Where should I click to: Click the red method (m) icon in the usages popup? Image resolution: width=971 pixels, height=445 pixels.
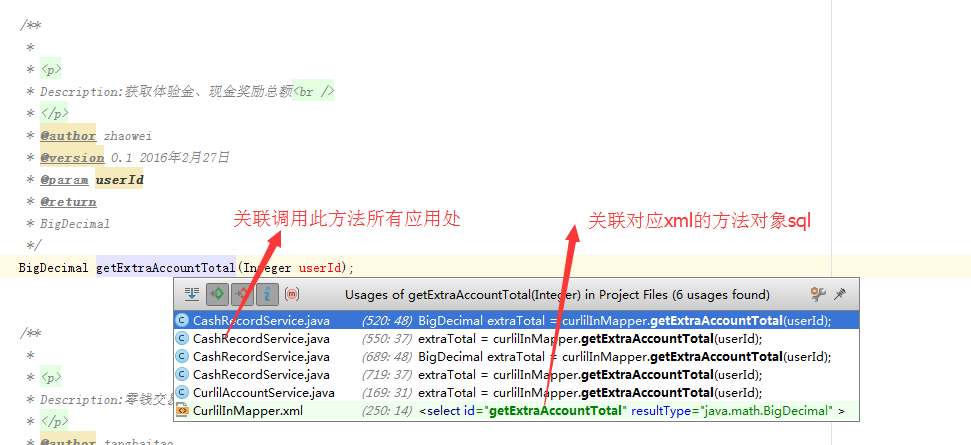tap(292, 295)
